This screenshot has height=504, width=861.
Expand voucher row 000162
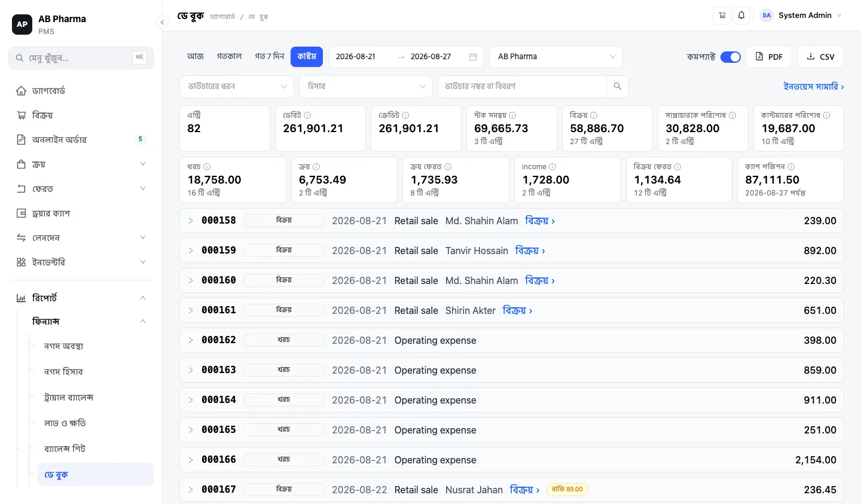pyautogui.click(x=191, y=340)
